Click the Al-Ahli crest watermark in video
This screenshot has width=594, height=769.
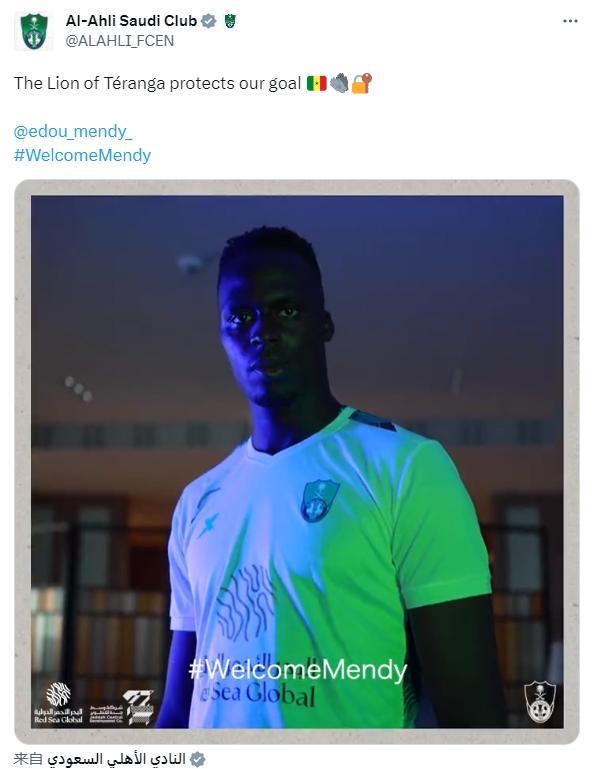click(540, 701)
